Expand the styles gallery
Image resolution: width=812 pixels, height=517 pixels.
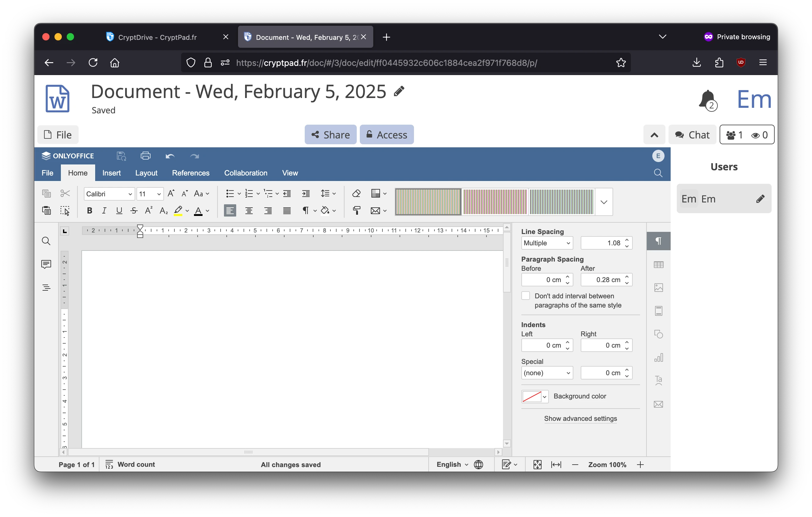[x=603, y=202]
